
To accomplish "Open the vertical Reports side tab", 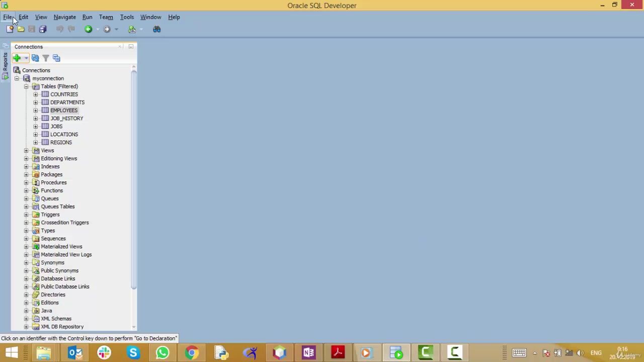I will point(5,66).
